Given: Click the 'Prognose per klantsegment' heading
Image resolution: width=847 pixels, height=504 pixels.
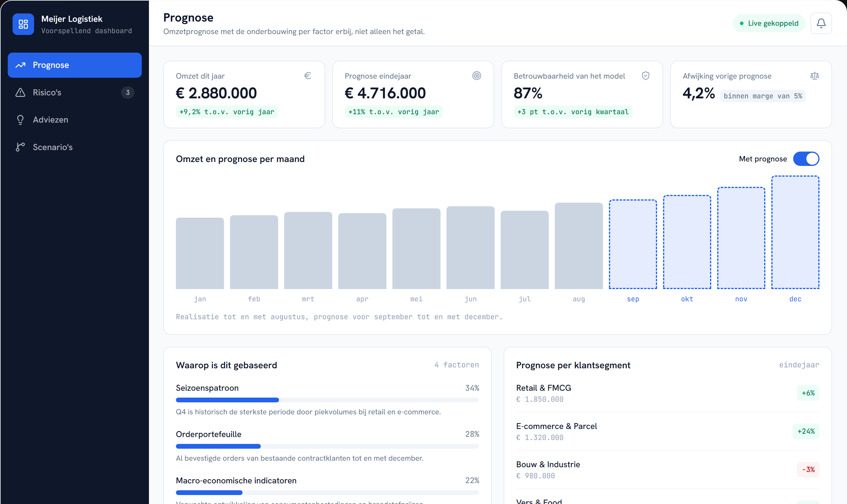Looking at the screenshot, I should (x=573, y=365).
